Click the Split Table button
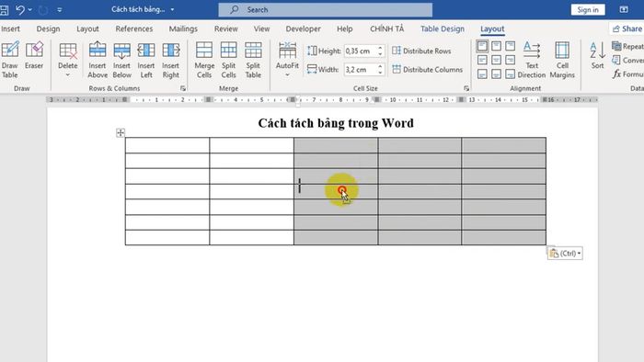 [x=253, y=60]
